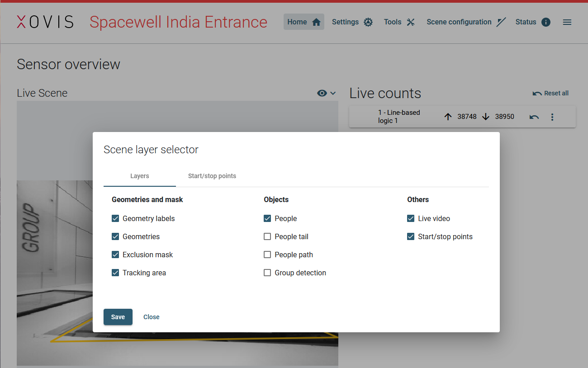The height and width of the screenshot is (368, 588).
Task: Select the Layers tab
Action: [140, 176]
